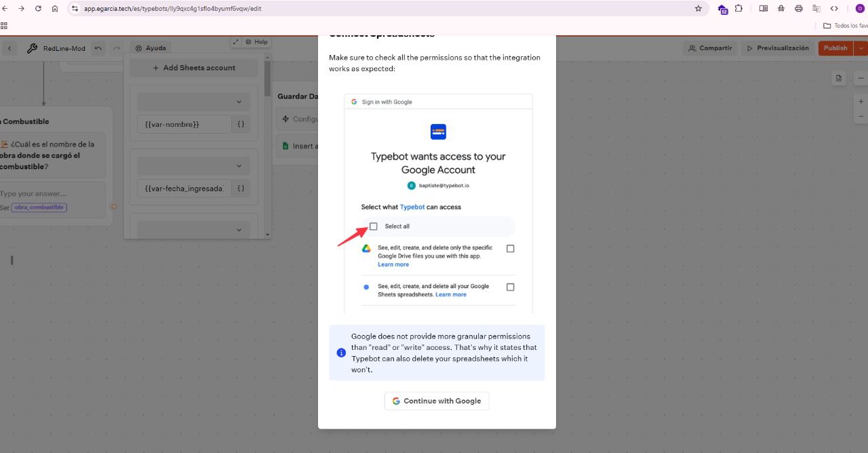Zoom out the canvas with minus
The image size is (868, 453).
[861, 116]
